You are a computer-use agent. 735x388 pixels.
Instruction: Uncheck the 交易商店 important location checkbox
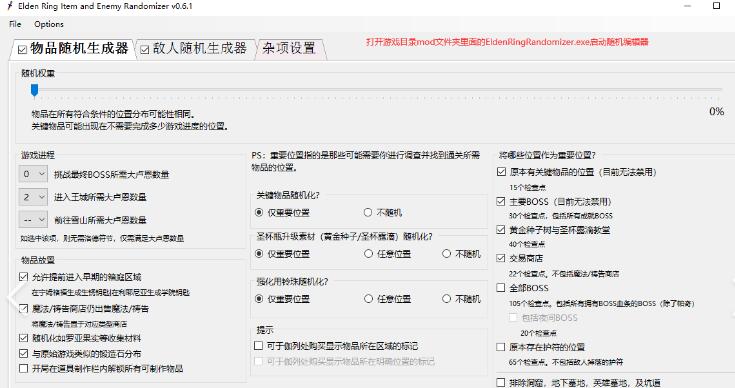[501, 258]
